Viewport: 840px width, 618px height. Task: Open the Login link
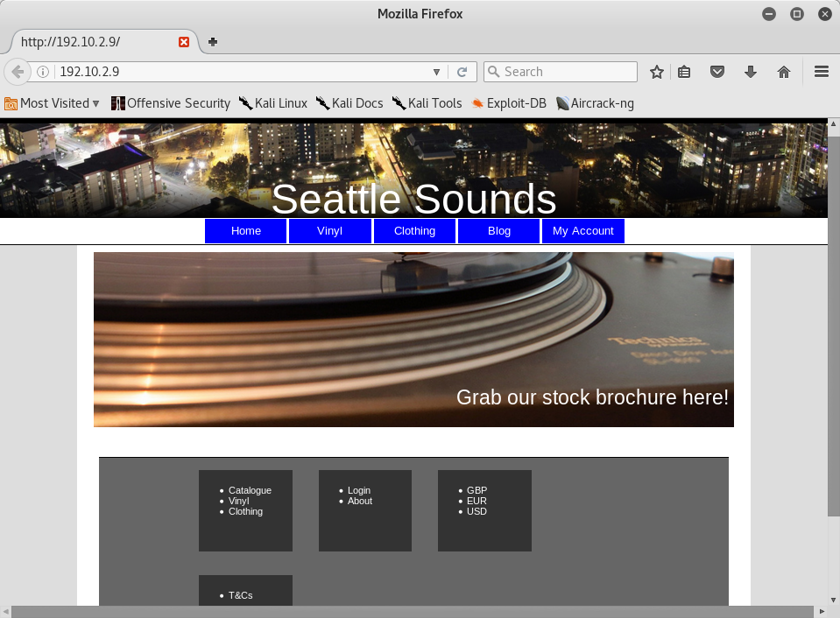coord(359,490)
